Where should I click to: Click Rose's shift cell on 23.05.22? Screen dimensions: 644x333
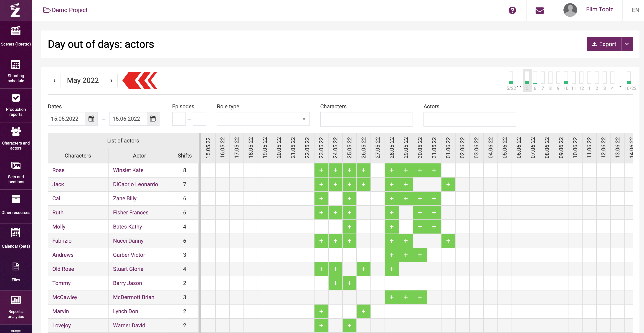coord(321,170)
